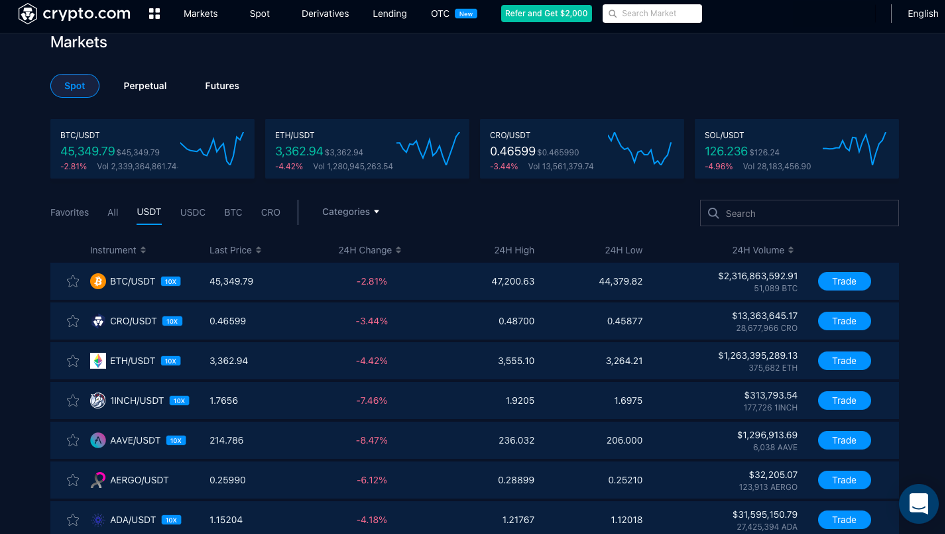The width and height of the screenshot is (945, 534).
Task: Favorite ADA/USDT with the star
Action: 73,520
